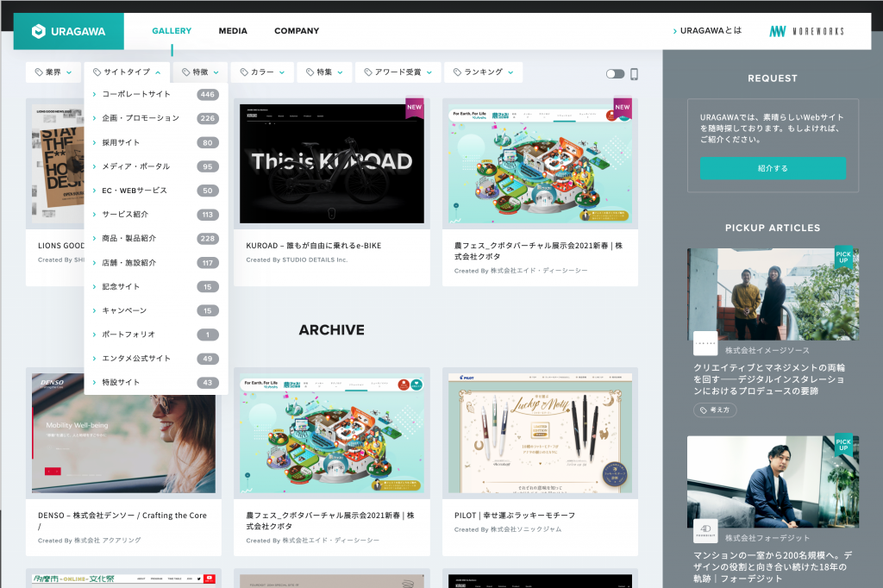Click the URAGAWA cube logo icon
The image size is (883, 588).
(38, 32)
